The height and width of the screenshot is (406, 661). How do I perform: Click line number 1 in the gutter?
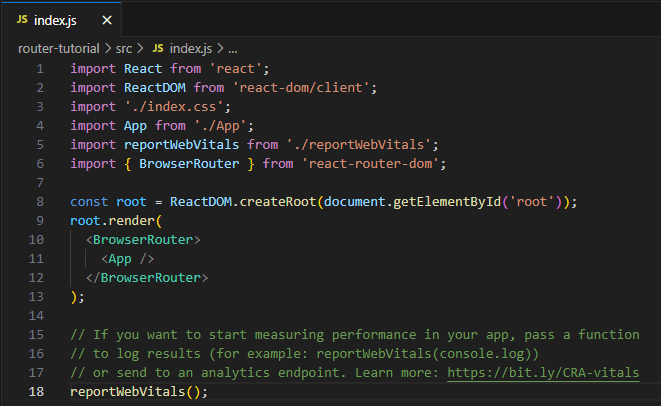tap(40, 69)
